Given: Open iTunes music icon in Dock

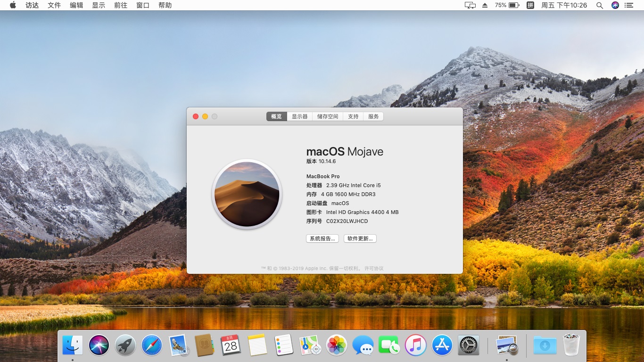Looking at the screenshot, I should pos(416,346).
